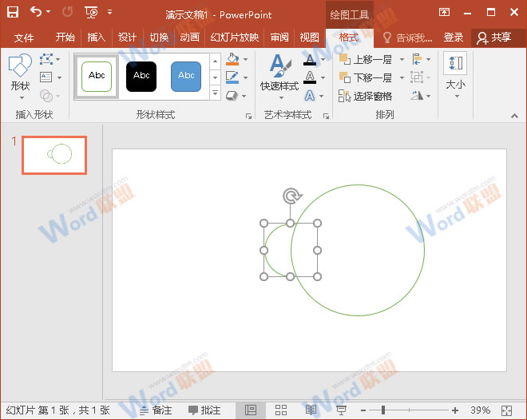Open the Insert (插入) tab

(x=96, y=38)
